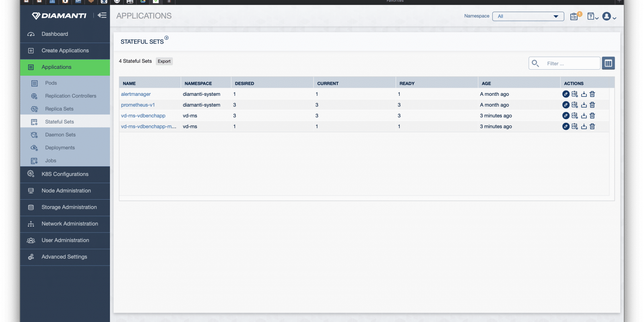Delete vd-ms-vdbenchapp-m… with the trash icon
This screenshot has height=322, width=644.
[x=592, y=126]
